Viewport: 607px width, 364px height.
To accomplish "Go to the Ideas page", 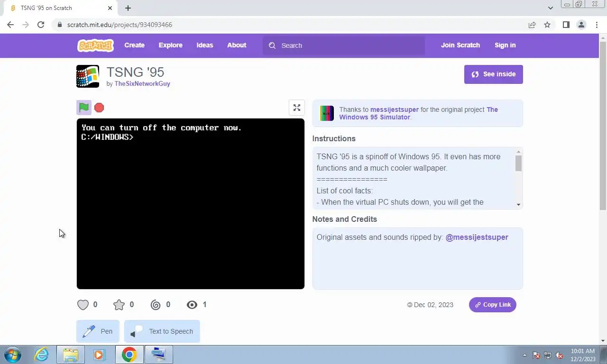I will [x=205, y=45].
